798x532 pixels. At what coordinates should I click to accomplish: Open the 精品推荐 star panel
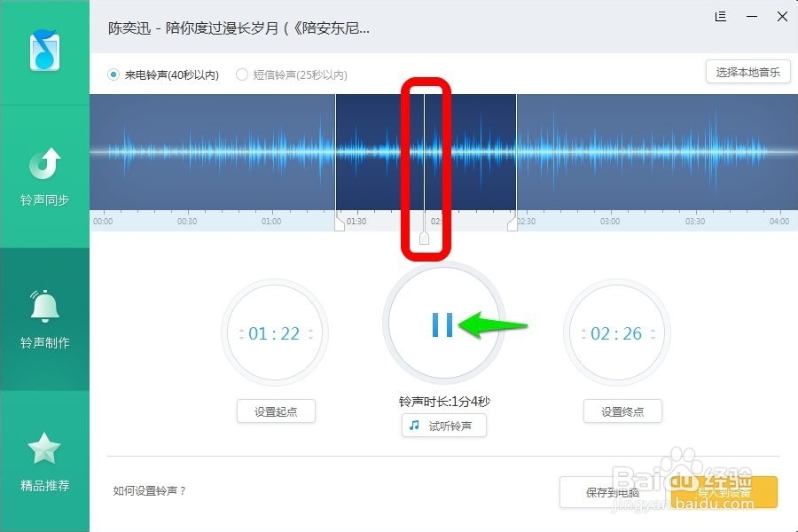point(44,461)
